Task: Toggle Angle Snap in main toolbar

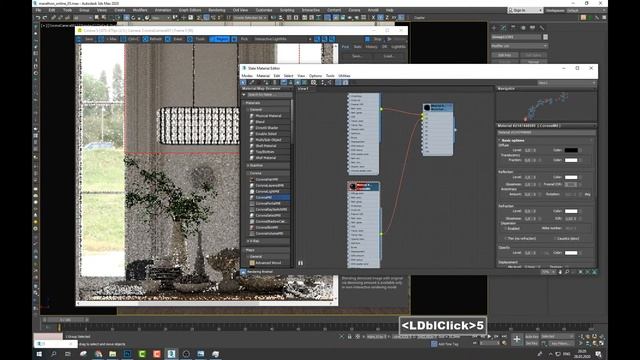Action: (x=206, y=18)
